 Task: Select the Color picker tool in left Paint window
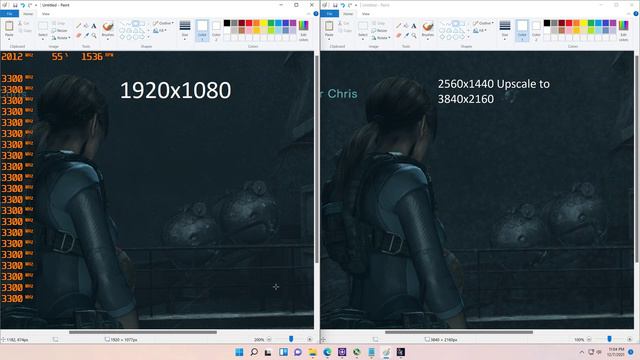point(86,36)
